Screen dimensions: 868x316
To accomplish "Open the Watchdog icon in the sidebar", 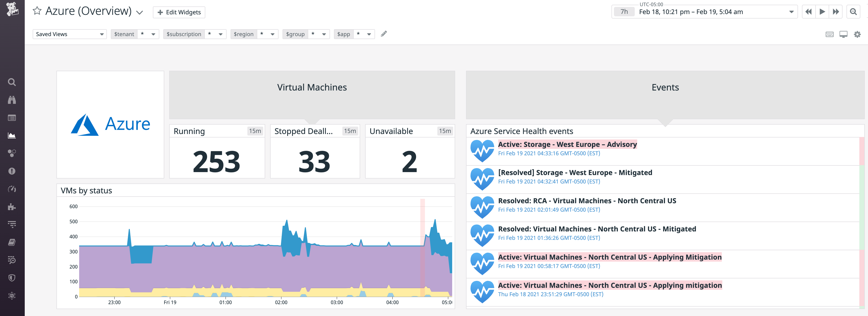I will click(x=12, y=100).
